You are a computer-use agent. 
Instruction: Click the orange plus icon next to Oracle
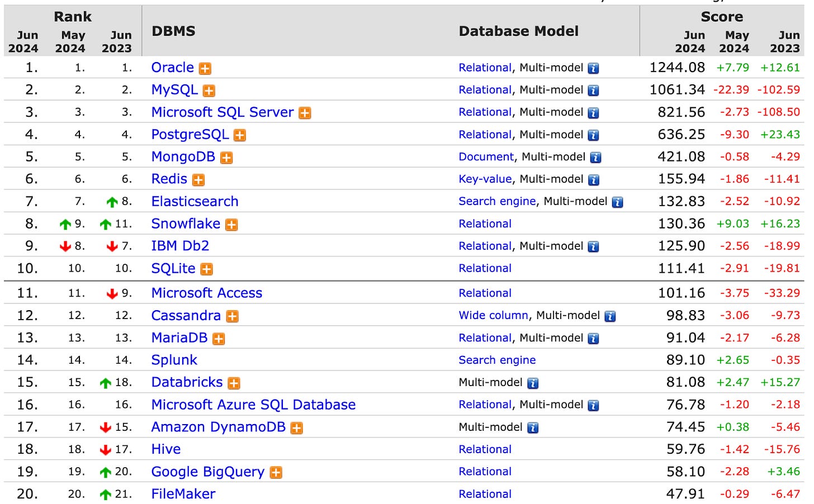205,68
